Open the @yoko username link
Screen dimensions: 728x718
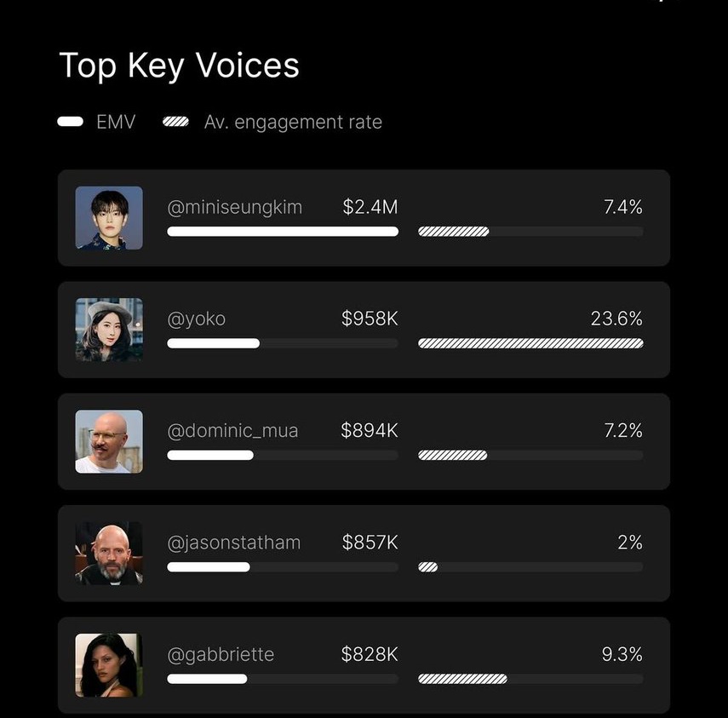(x=197, y=319)
